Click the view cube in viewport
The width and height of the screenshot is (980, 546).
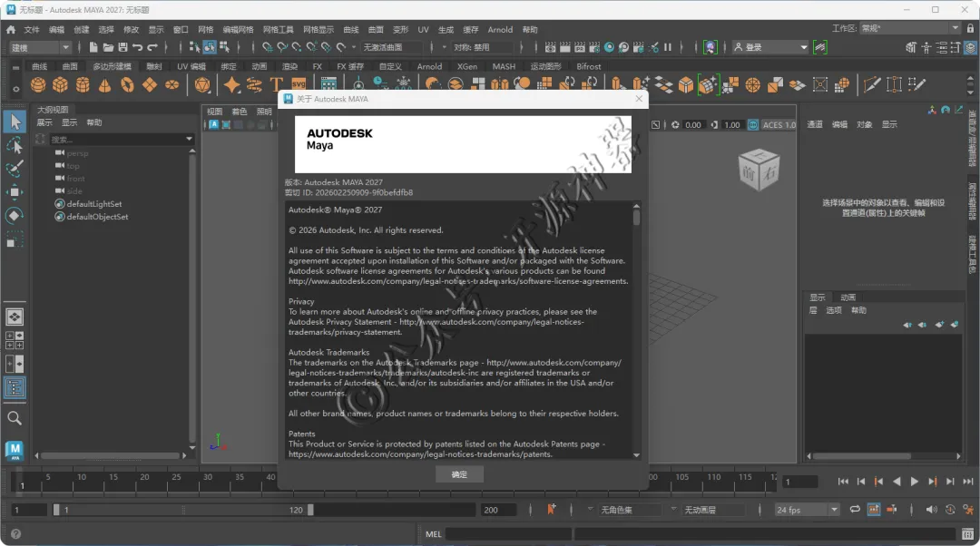click(758, 170)
